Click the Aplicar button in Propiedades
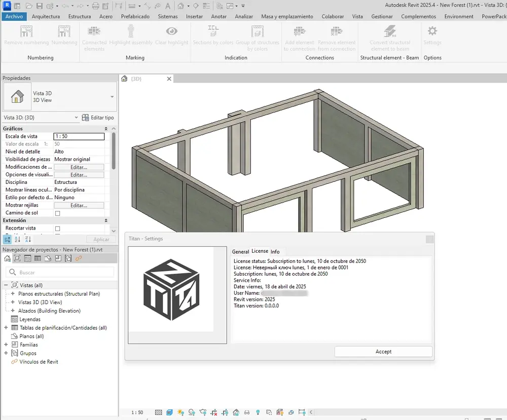Image resolution: width=507 pixels, height=420 pixels. click(x=101, y=240)
